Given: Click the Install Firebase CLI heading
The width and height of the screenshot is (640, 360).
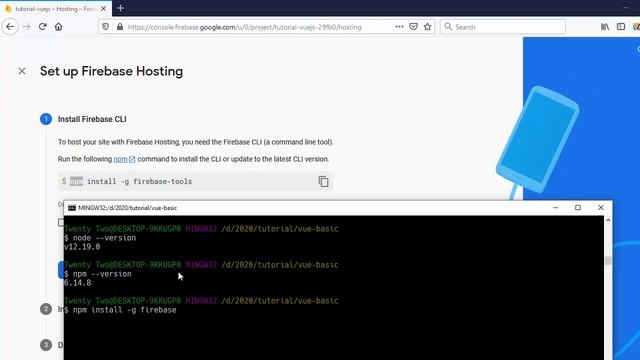Looking at the screenshot, I should [x=92, y=119].
